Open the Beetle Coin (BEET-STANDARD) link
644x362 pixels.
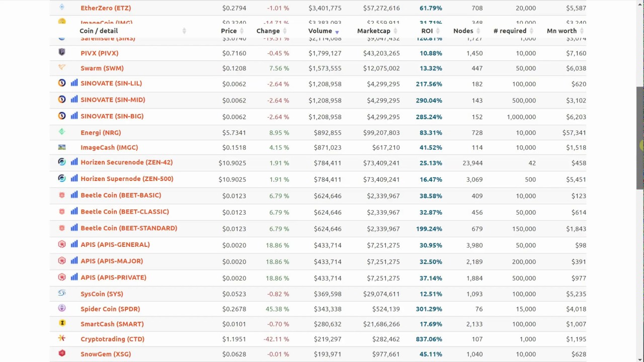129,228
